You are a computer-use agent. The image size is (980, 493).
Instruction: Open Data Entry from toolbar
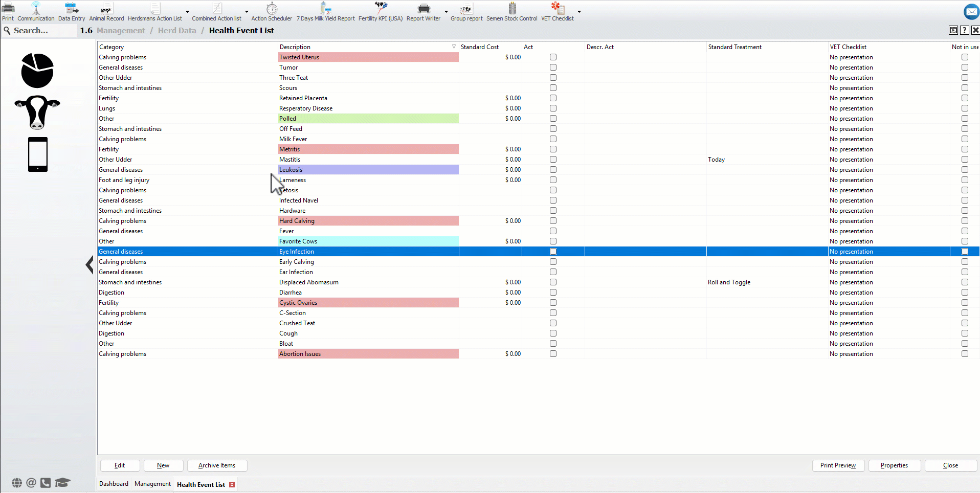[x=72, y=11]
